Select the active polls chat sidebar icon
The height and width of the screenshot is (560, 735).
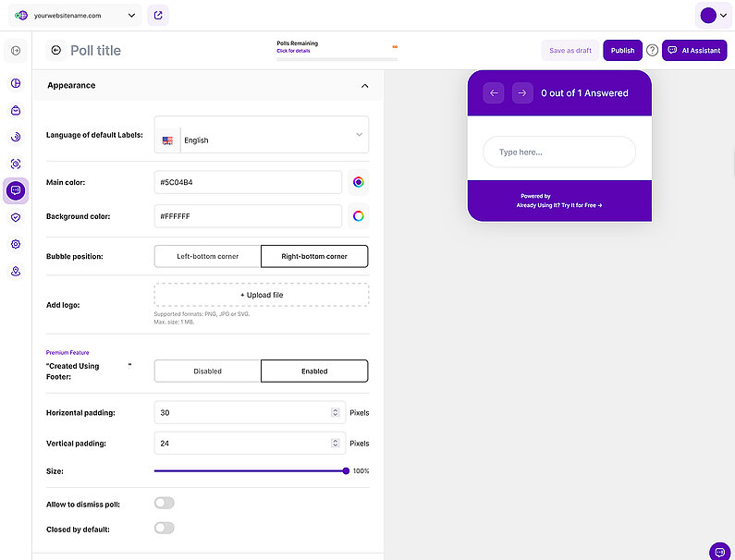click(x=16, y=190)
